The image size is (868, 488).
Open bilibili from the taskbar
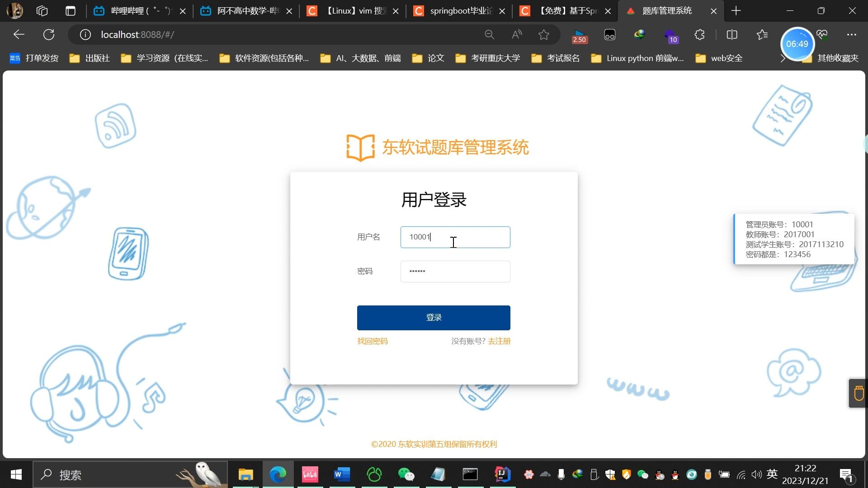point(310,474)
